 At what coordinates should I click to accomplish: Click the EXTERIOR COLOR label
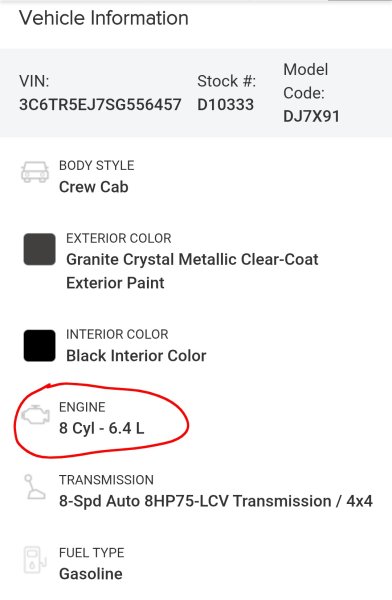[x=119, y=238]
